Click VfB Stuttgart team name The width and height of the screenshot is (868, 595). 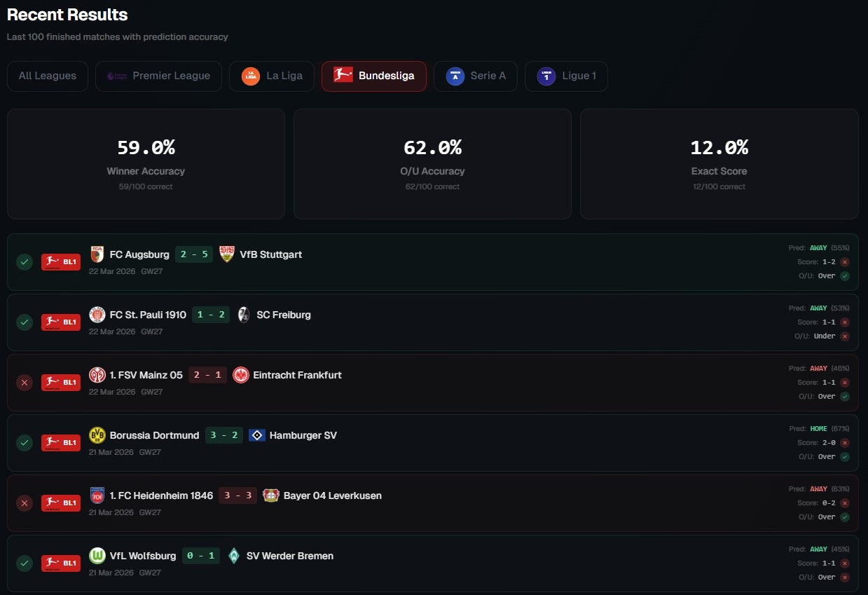pos(271,254)
